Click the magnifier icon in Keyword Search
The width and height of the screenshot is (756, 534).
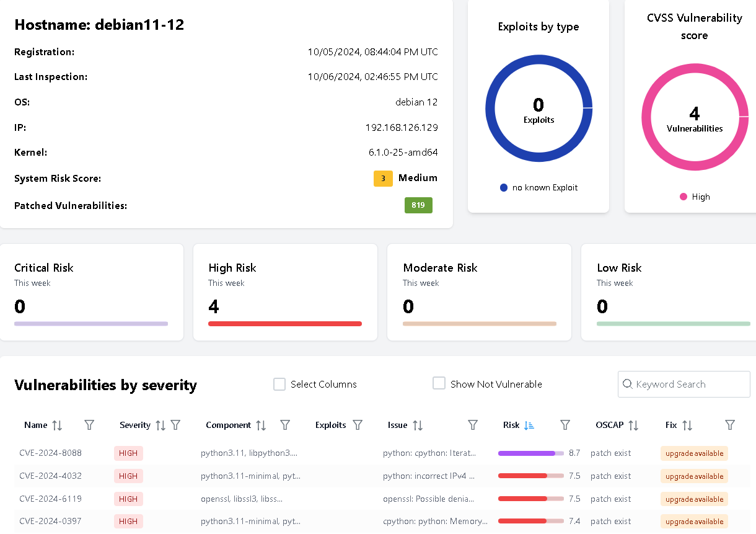(628, 385)
